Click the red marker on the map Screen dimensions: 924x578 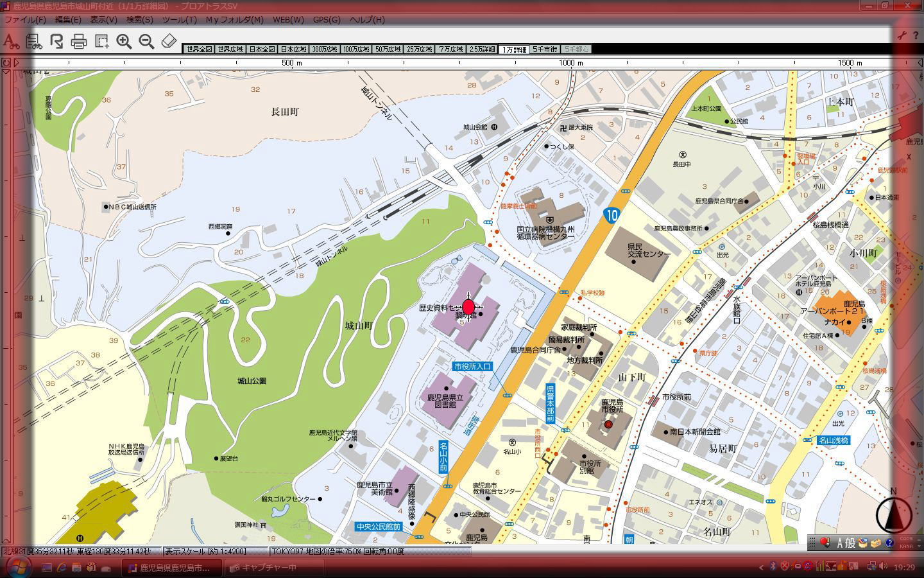tap(468, 307)
